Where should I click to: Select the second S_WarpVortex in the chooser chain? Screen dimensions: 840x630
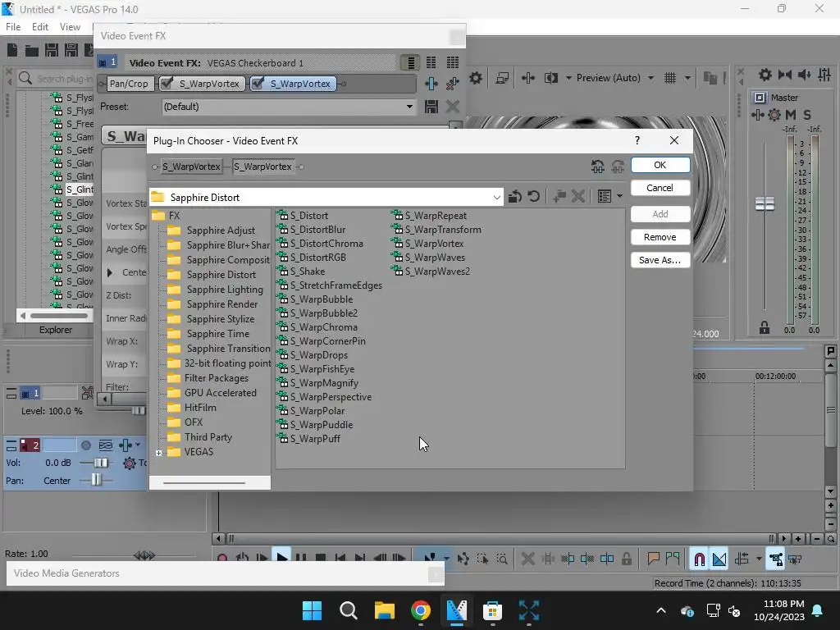click(263, 167)
